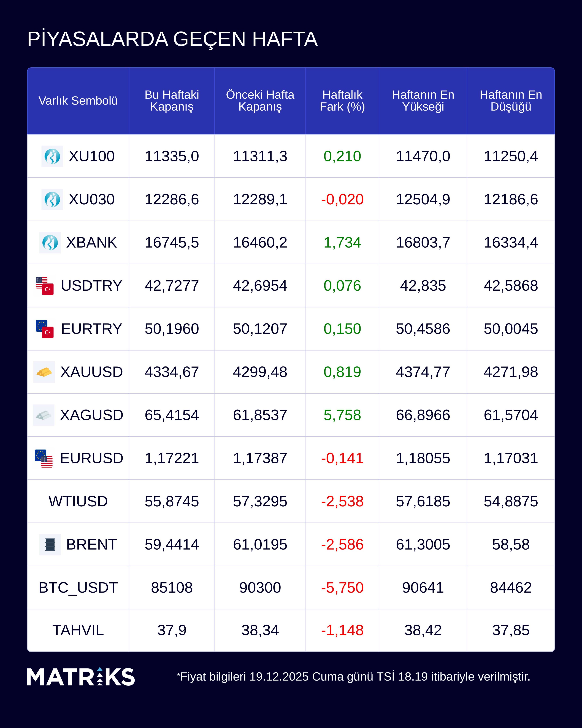Click XAGUSD weekly change value 5,758
The height and width of the screenshot is (728, 582).
(342, 415)
